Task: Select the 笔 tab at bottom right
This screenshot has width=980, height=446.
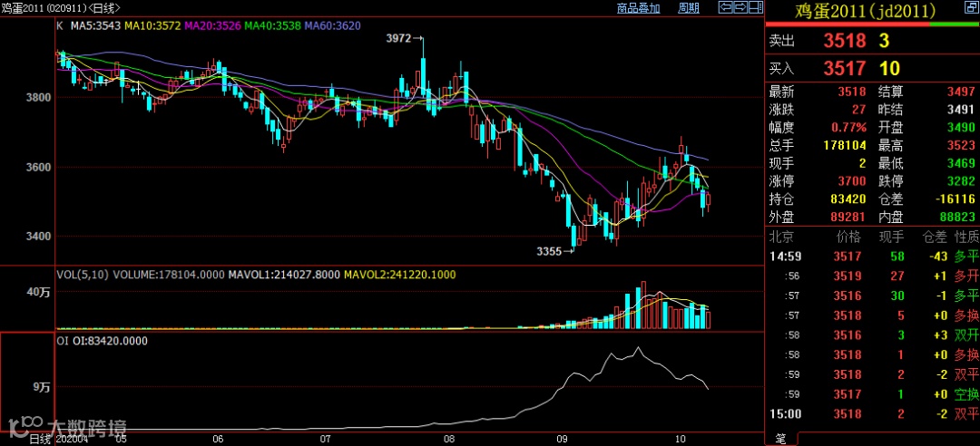Action: [x=780, y=439]
